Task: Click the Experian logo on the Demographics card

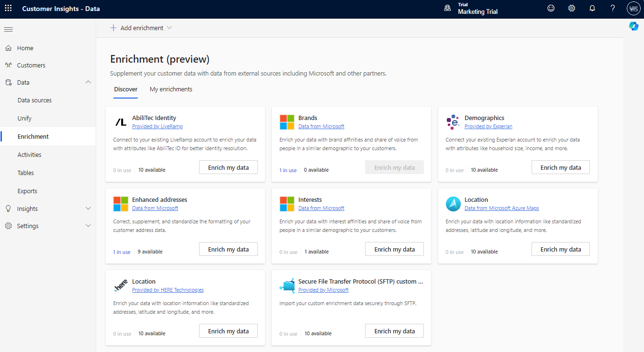Action: (x=452, y=121)
